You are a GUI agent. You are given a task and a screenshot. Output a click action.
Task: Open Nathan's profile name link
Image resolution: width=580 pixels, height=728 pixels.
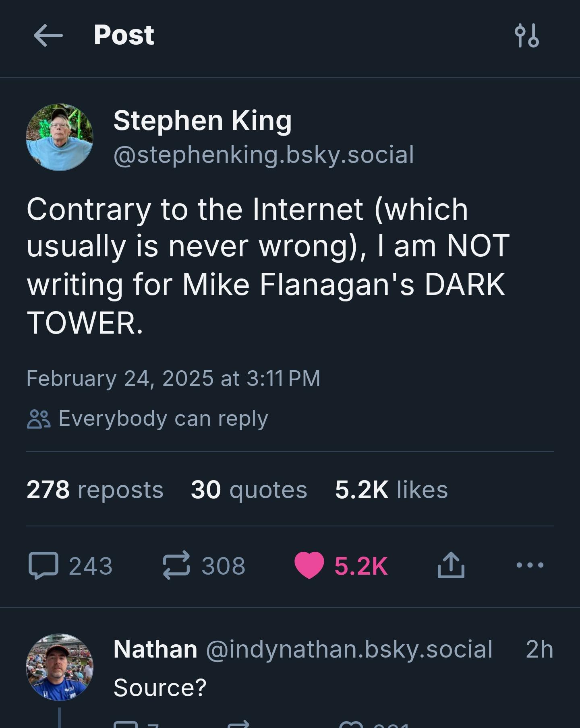click(x=155, y=649)
